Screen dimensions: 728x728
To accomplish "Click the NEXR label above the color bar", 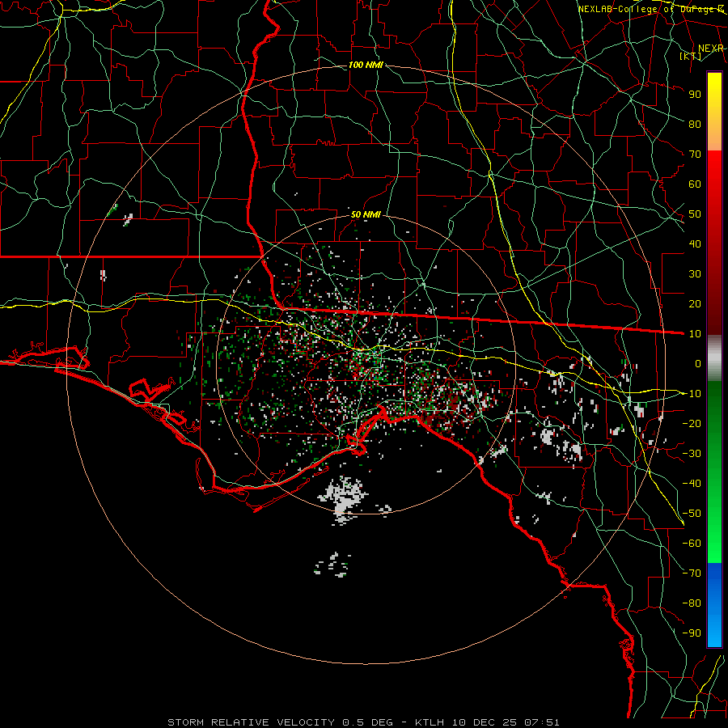I will pos(711,49).
